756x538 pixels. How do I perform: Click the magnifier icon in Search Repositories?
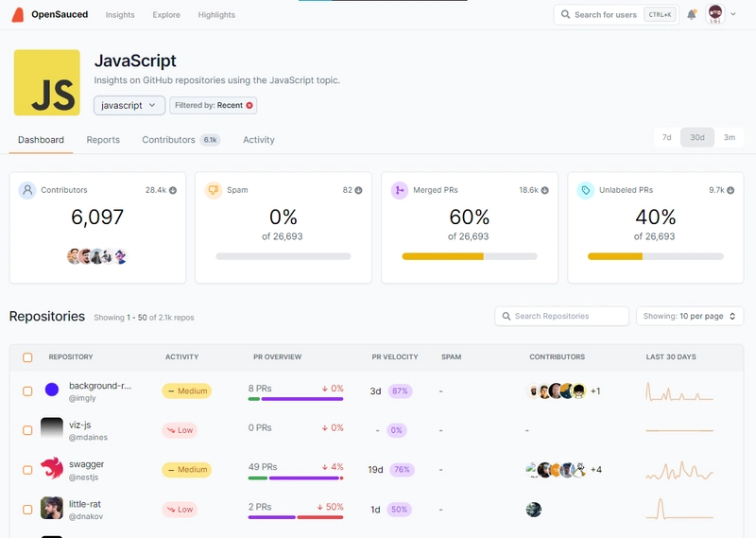pyautogui.click(x=507, y=316)
